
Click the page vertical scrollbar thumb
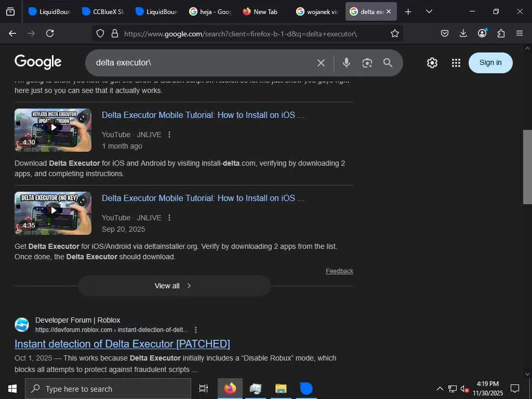[x=528, y=167]
